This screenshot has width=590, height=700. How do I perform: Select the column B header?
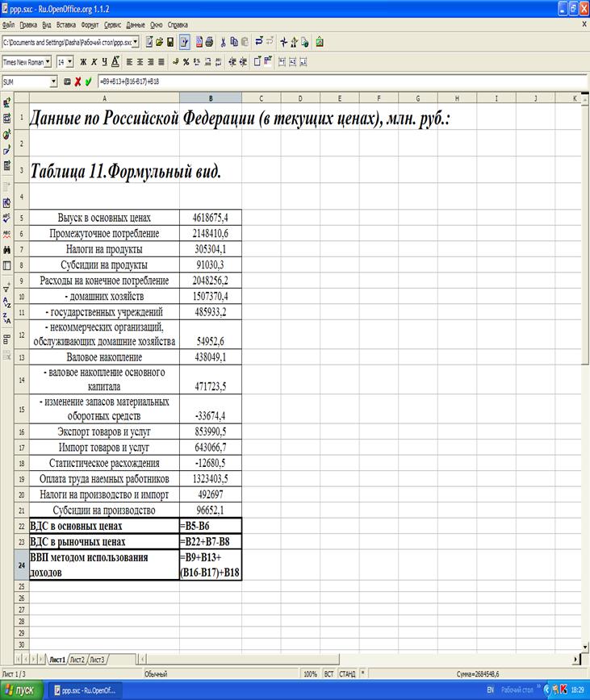(x=211, y=98)
